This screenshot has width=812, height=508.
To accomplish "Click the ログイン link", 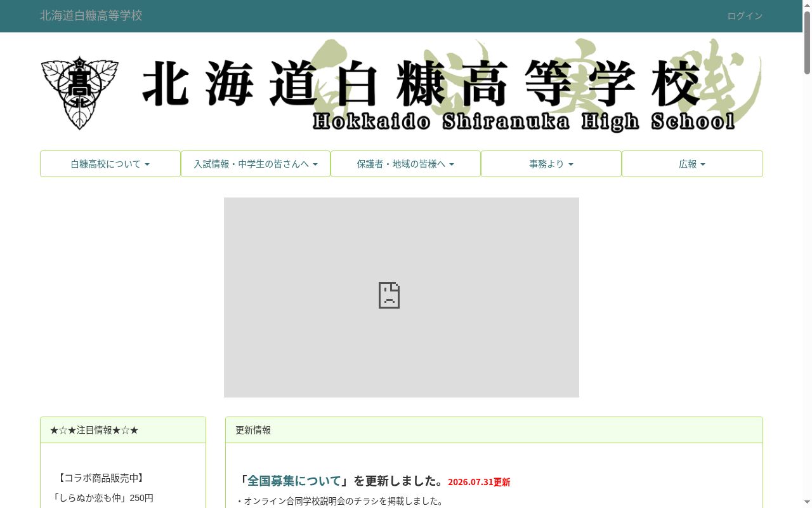I will click(745, 16).
